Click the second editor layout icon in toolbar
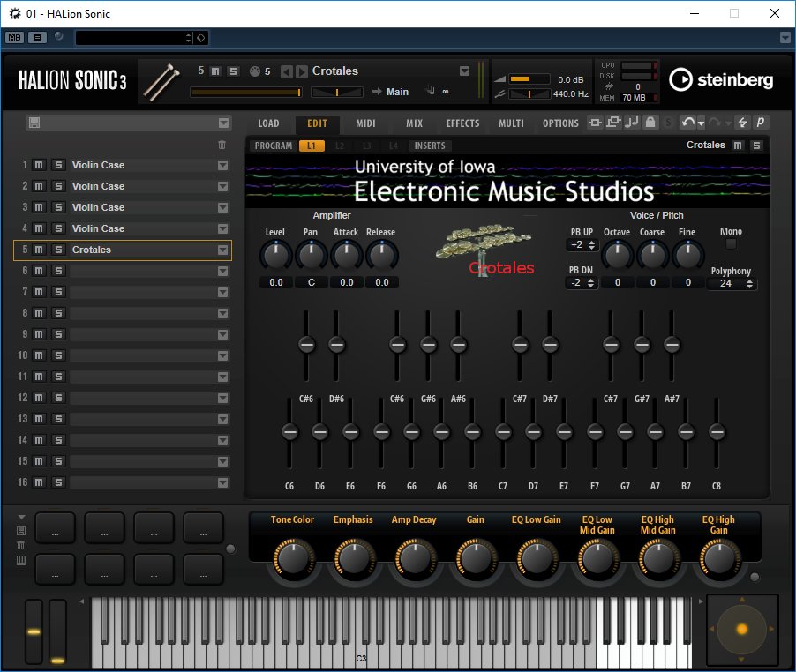796x672 pixels. [x=613, y=122]
